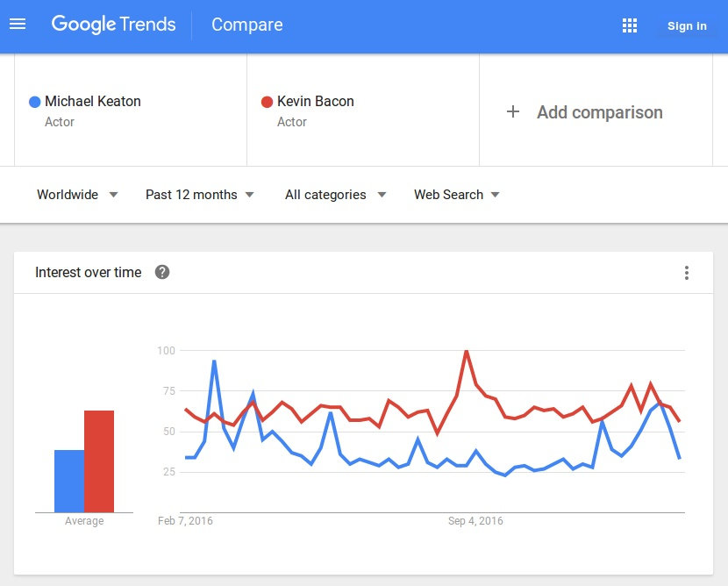Click the red line peak at 100
728x586 pixels.
click(x=466, y=351)
